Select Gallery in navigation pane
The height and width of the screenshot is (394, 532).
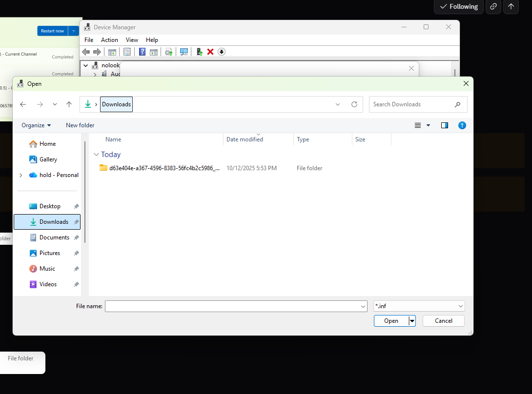pyautogui.click(x=48, y=159)
